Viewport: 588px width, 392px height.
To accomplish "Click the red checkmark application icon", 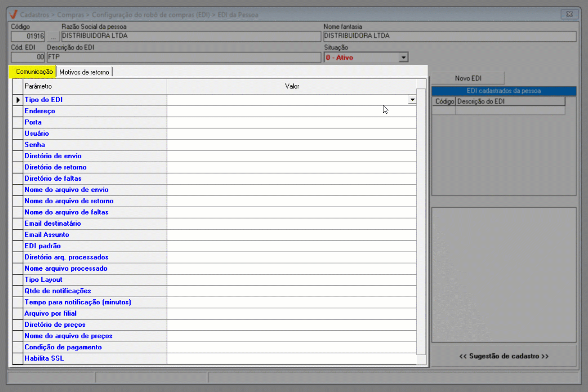I will coord(13,14).
